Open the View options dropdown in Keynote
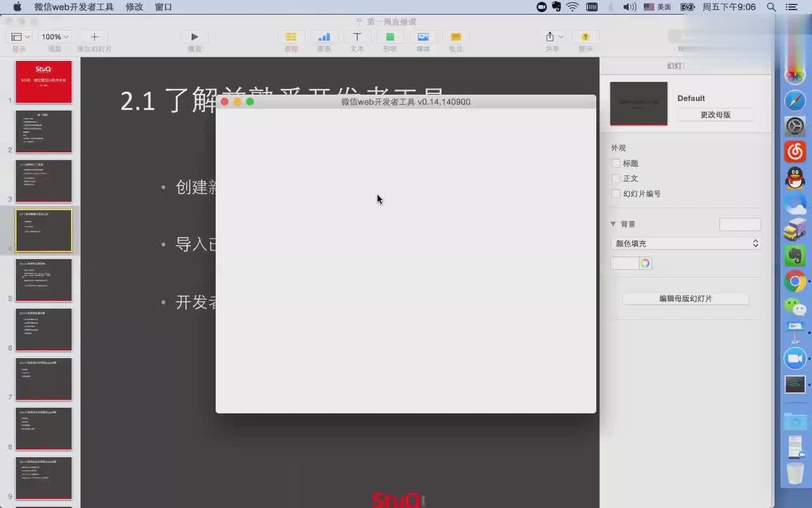 [x=20, y=37]
